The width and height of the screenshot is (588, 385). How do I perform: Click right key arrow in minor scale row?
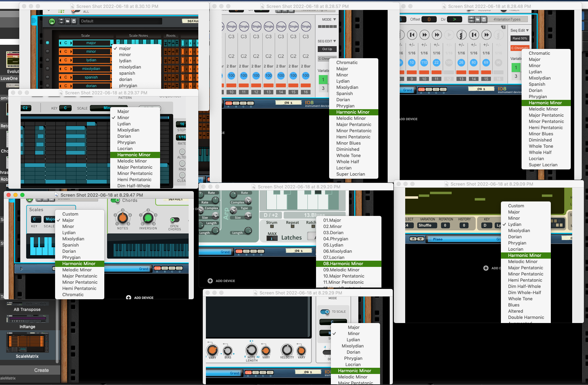71,52
